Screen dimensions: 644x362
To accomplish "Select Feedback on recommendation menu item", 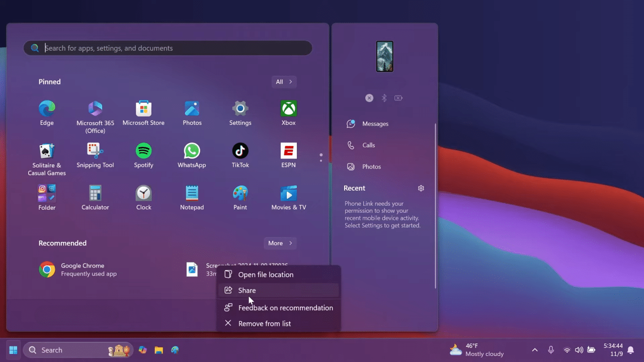I will [279, 308].
